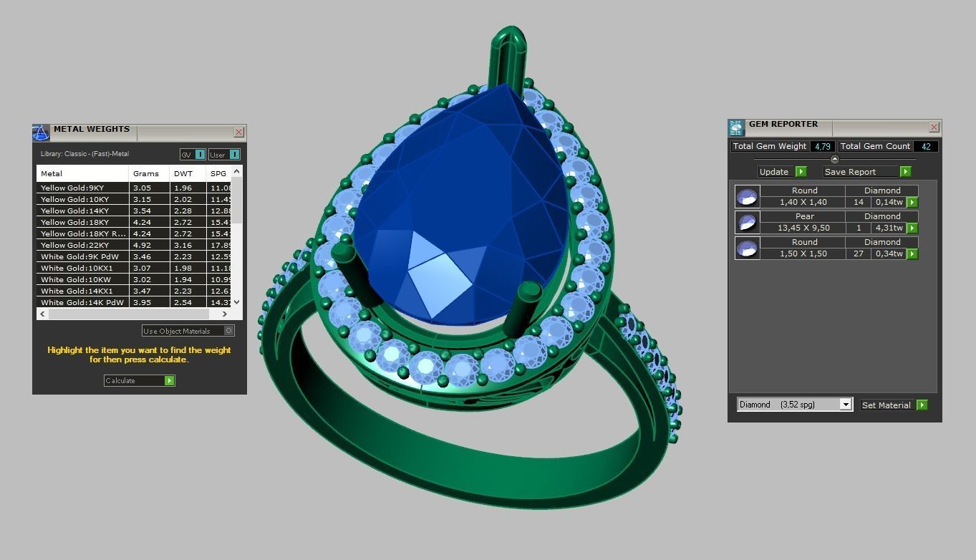Click the Save Report button

coord(867,172)
